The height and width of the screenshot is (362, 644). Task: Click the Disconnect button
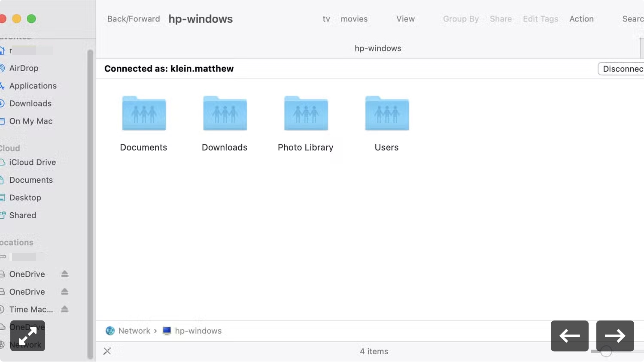(x=621, y=69)
